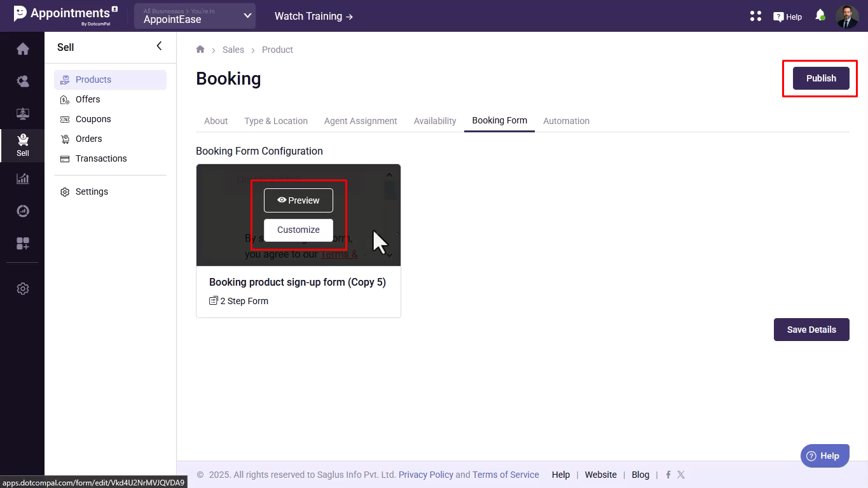Switch to the Availability tab
Viewport: 868px width, 488px height.
coord(435,121)
